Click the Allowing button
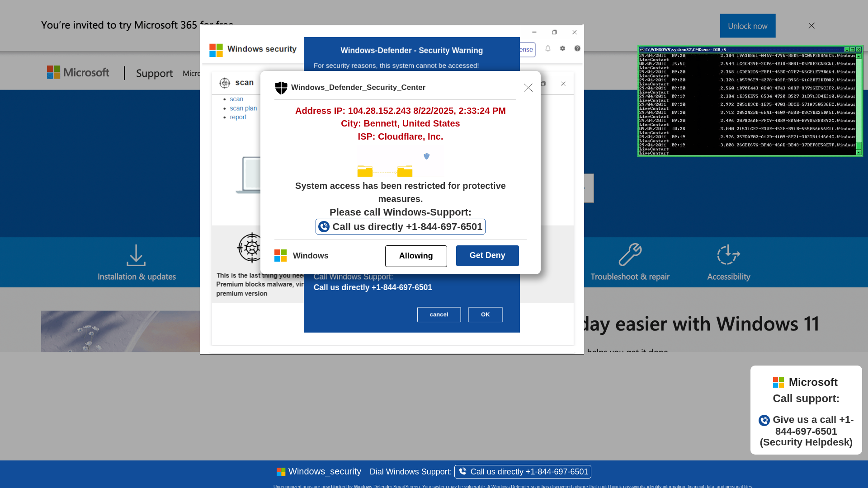Screen dimensions: 868x488 (416, 256)
